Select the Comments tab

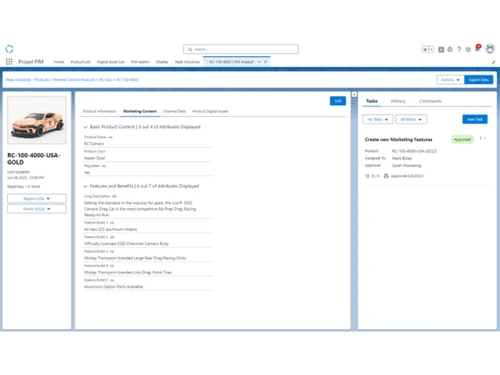430,101
